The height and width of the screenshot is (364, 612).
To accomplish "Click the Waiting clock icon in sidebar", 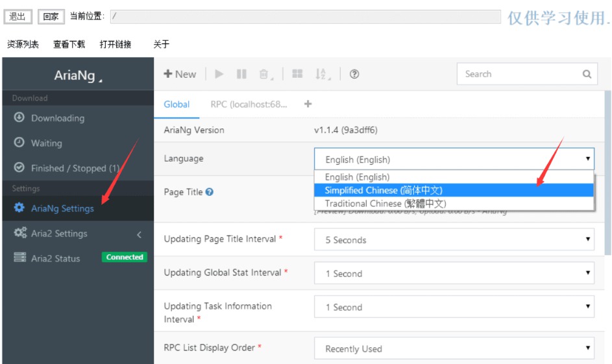I will (x=19, y=142).
